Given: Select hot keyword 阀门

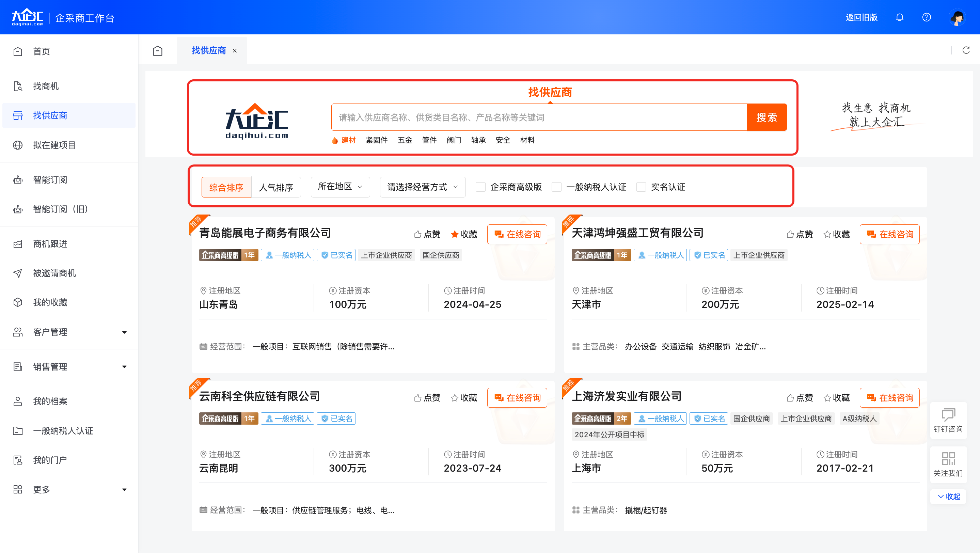Looking at the screenshot, I should 454,140.
